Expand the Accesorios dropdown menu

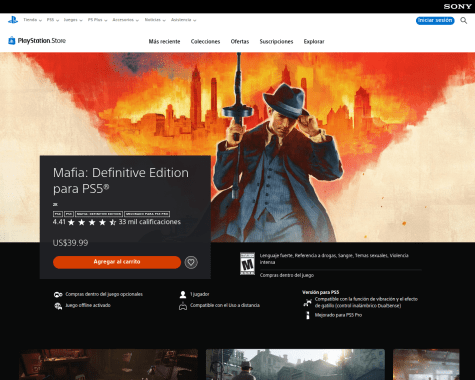tap(126, 20)
